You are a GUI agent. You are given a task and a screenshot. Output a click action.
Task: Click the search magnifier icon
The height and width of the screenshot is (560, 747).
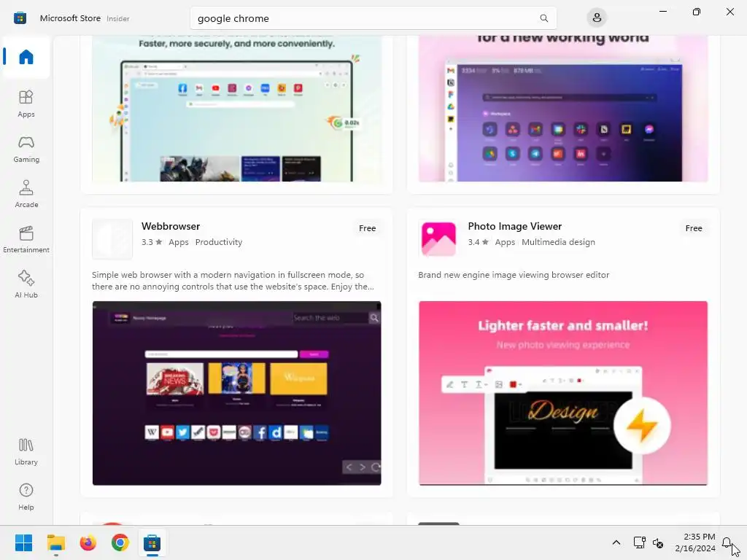pos(543,18)
